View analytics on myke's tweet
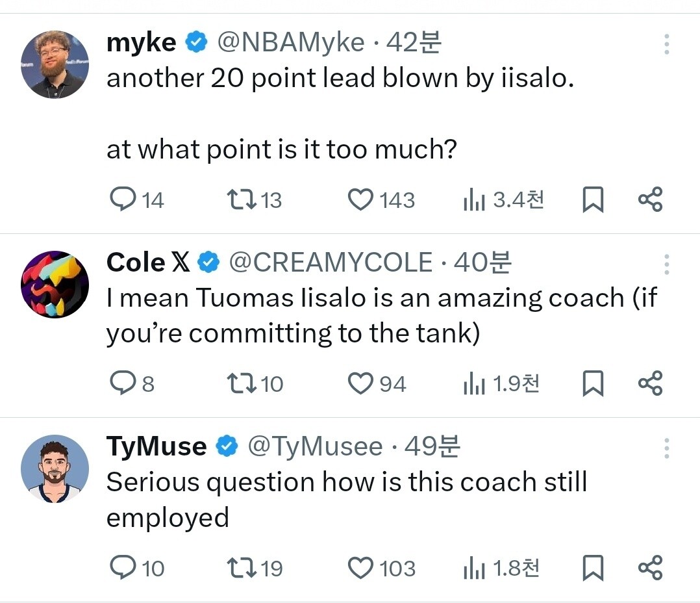 coord(475,200)
